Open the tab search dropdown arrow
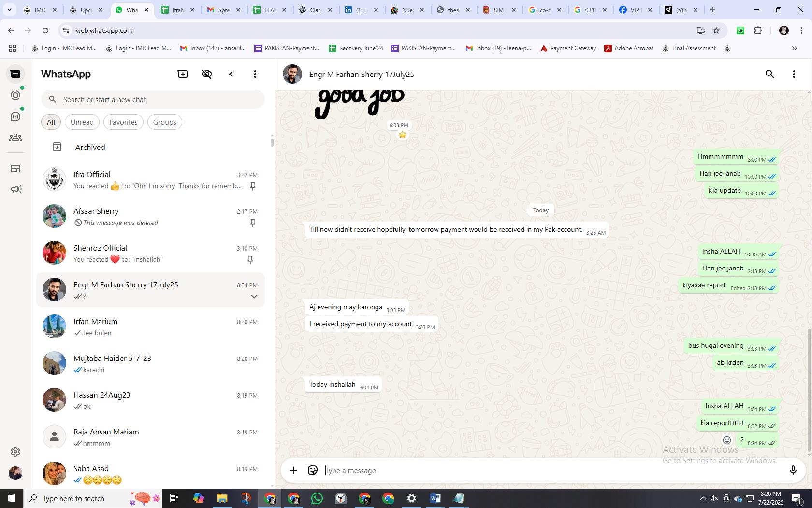 pyautogui.click(x=9, y=10)
